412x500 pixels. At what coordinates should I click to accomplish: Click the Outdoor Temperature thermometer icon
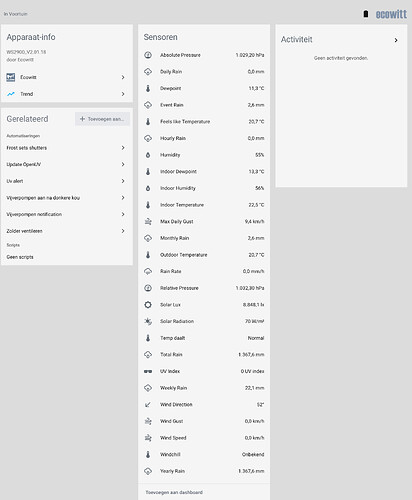click(148, 255)
